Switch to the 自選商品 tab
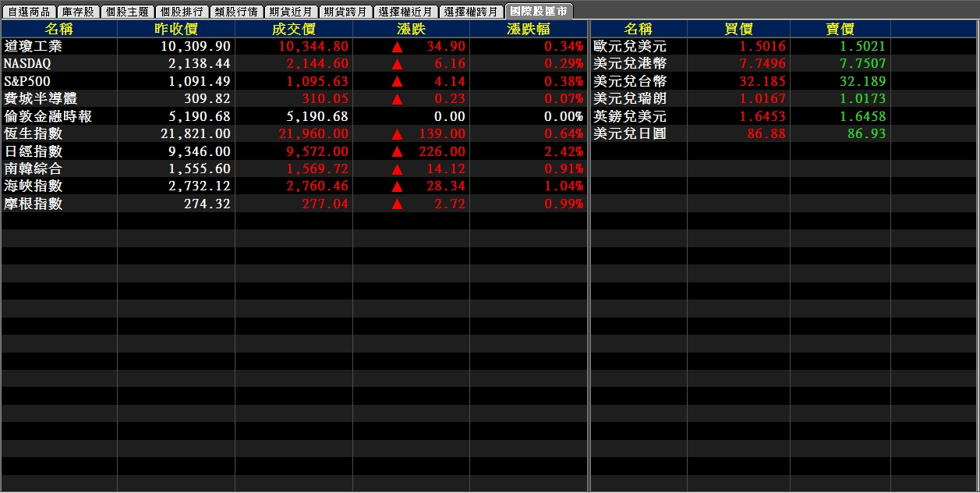Viewport: 980px width, 493px height. pos(29,12)
